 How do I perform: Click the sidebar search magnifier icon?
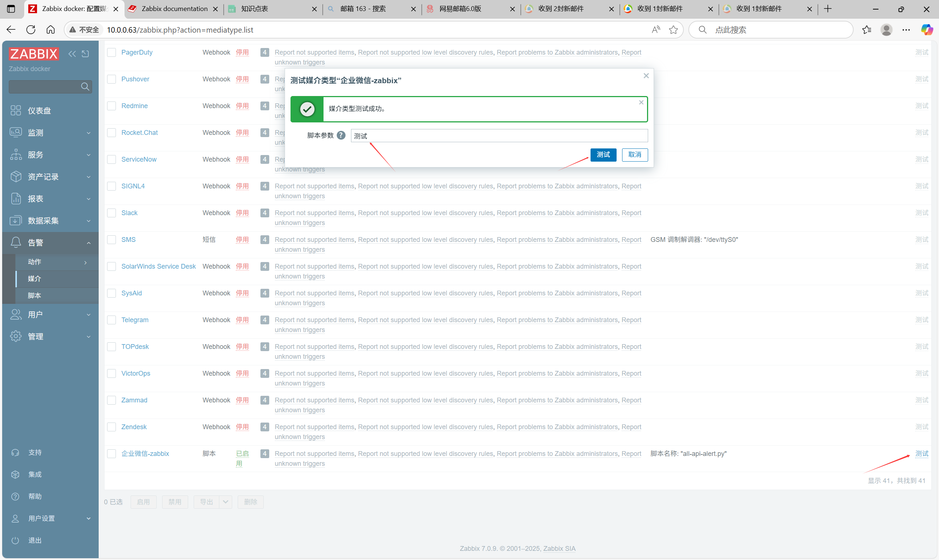[85, 87]
